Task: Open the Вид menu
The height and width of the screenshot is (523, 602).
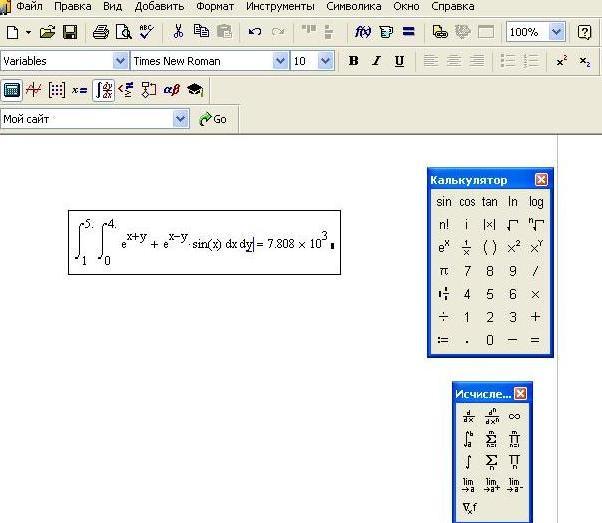Action: [x=112, y=7]
